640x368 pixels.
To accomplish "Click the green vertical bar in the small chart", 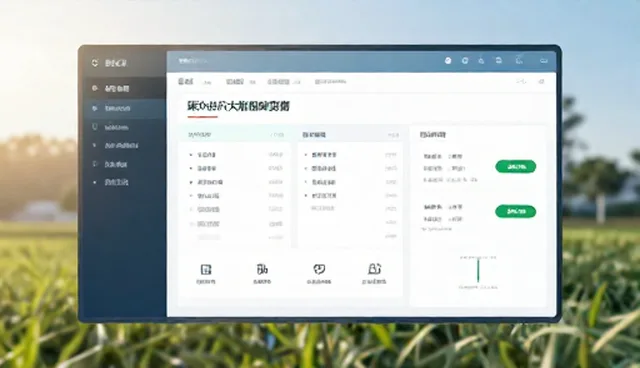I will (478, 271).
